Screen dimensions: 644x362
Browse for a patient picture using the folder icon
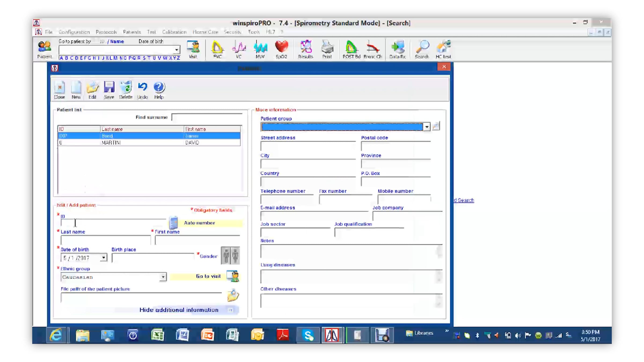(x=233, y=295)
